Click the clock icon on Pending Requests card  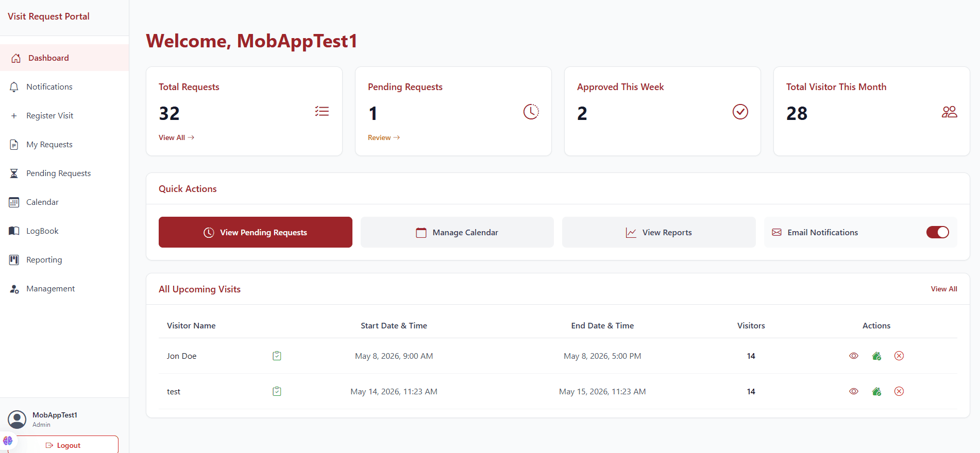point(531,112)
